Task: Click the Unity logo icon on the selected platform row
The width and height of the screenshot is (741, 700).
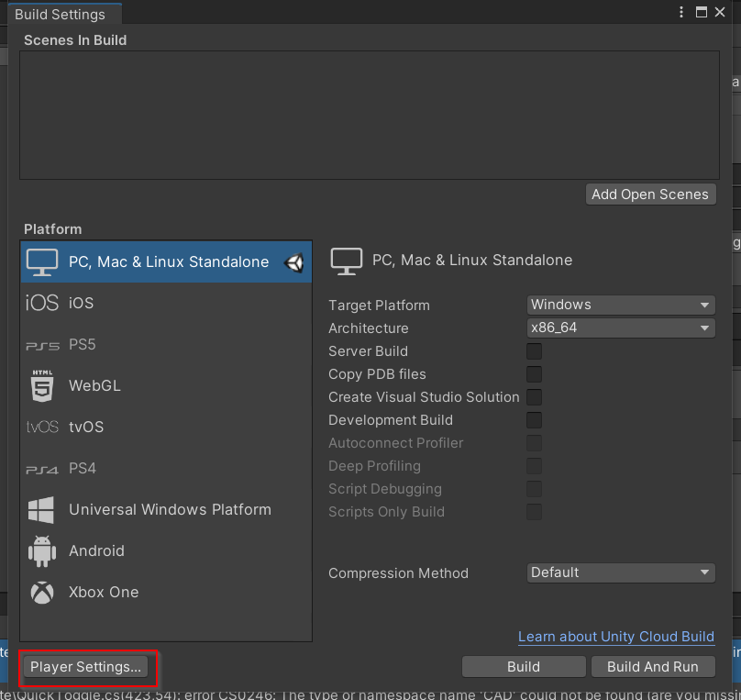Action: [x=294, y=262]
